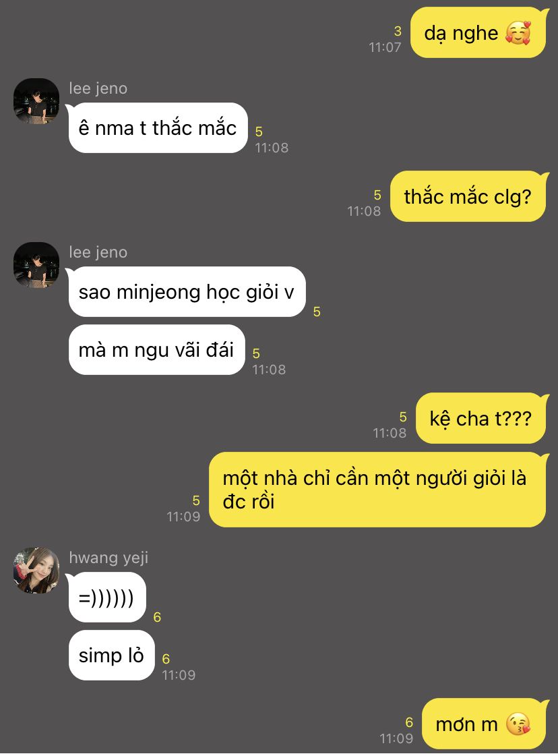Tap 'một nhà chỉ cần một người giỏi' bubble
The image size is (558, 756).
[378, 490]
